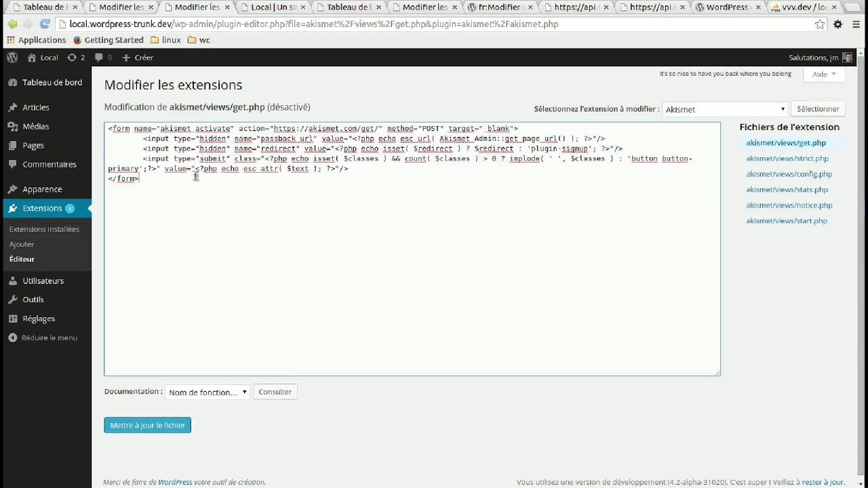Open the Médias library menu
Image resolution: width=868 pixels, height=488 pixels.
click(x=45, y=126)
